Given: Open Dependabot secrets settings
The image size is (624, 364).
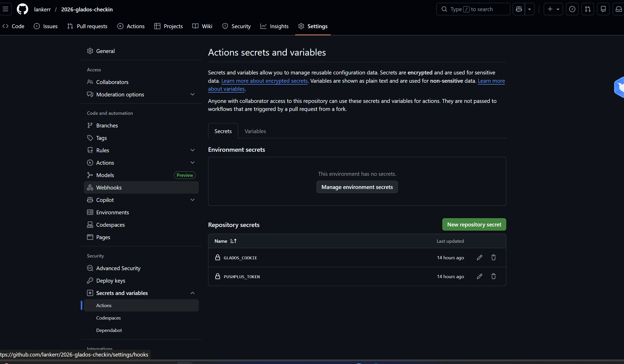Looking at the screenshot, I should pos(141,330).
